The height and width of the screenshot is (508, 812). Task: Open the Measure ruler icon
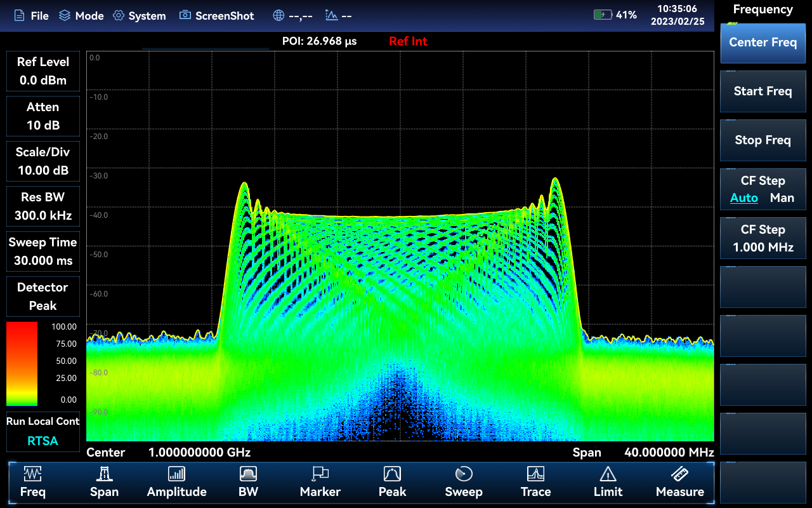click(x=679, y=474)
